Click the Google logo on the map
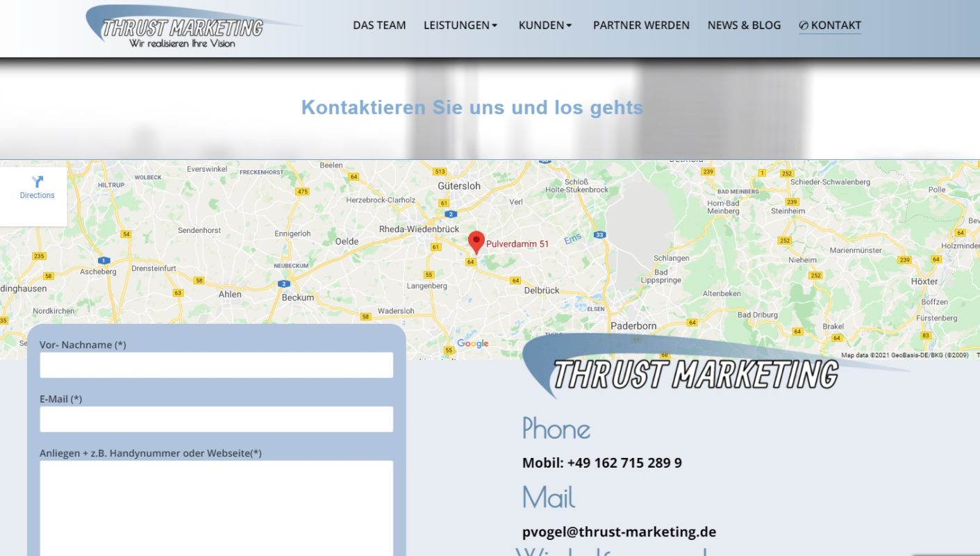 (x=473, y=343)
